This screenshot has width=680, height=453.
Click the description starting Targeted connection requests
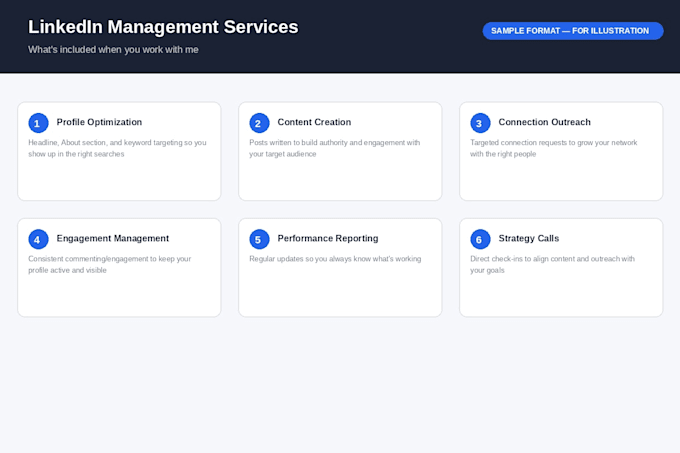coord(554,148)
